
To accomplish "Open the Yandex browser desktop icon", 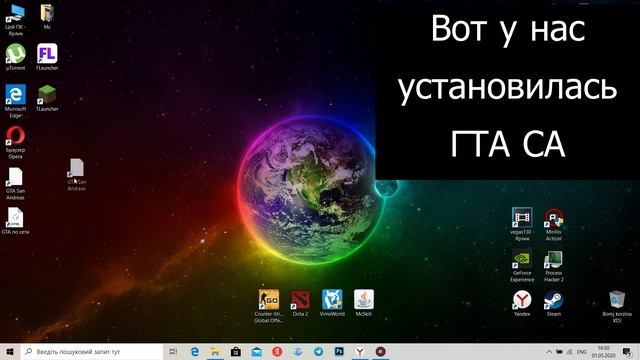I will [522, 303].
